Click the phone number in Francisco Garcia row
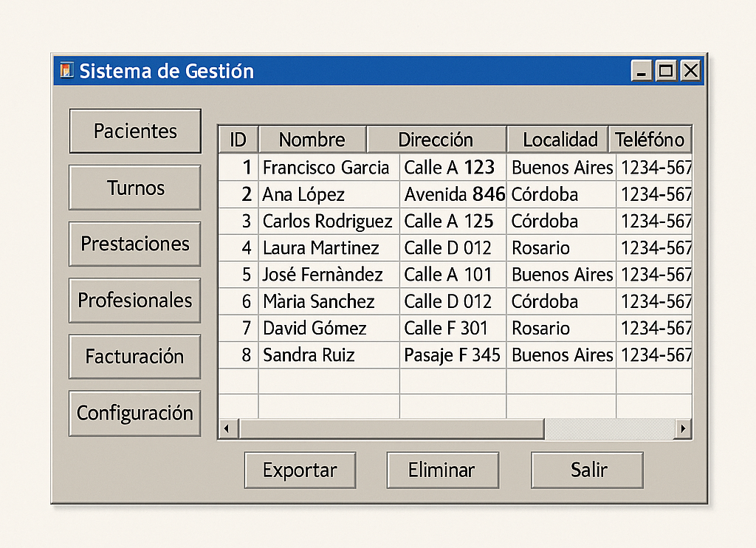Image resolution: width=756 pixels, height=548 pixels. coord(654,168)
